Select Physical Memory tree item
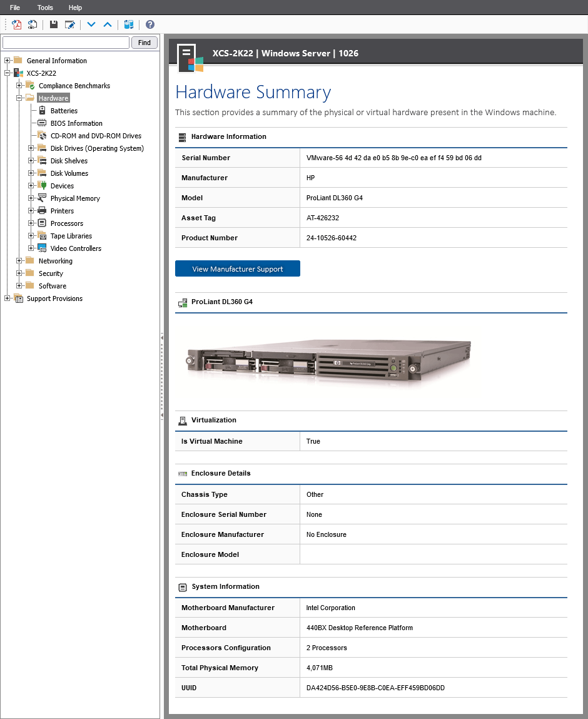The width and height of the screenshot is (588, 719). [x=75, y=198]
